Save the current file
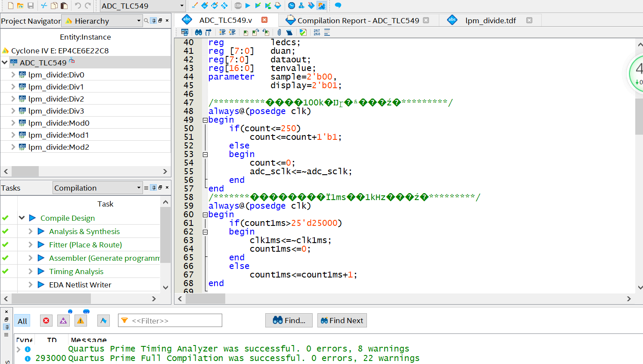Screen dimensions: 643x364 tap(31, 6)
